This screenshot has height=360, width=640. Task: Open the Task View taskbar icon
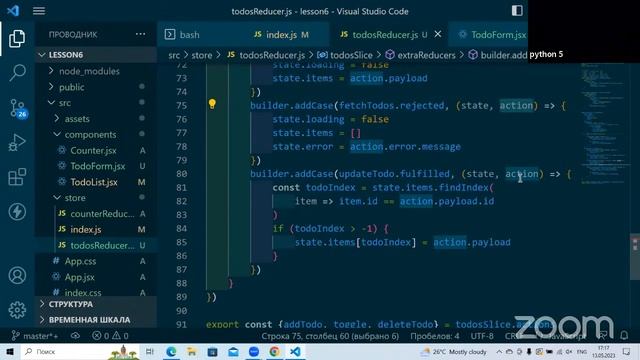click(x=150, y=351)
